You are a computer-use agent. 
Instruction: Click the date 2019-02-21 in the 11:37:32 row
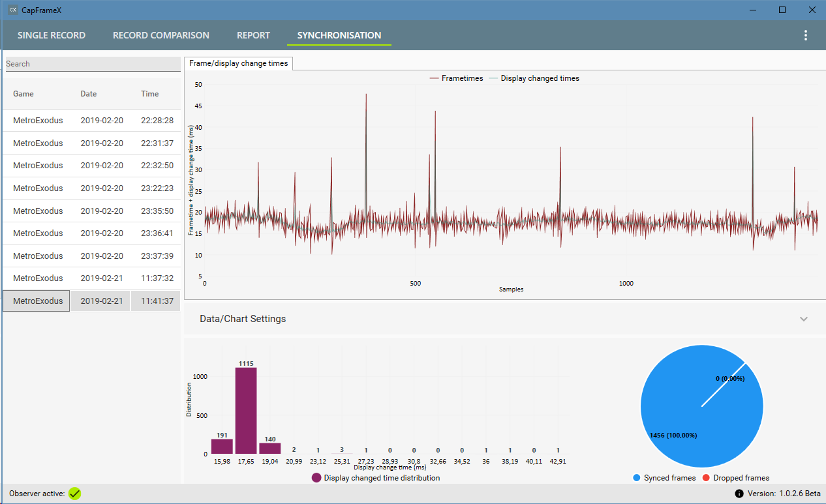100,278
